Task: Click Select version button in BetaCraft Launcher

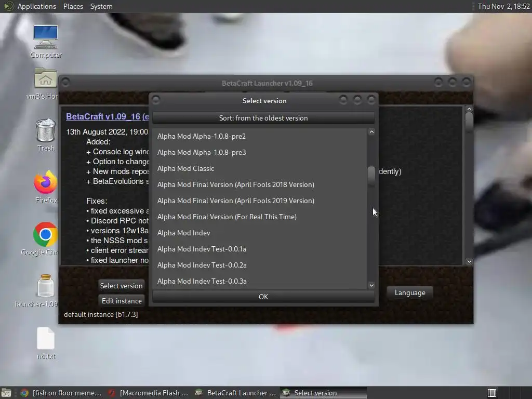Action: click(x=121, y=286)
